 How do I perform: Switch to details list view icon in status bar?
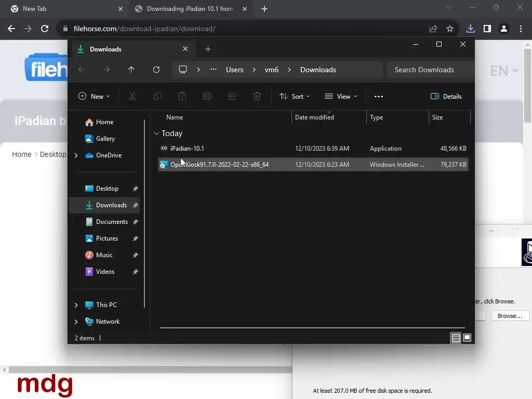coord(456,338)
